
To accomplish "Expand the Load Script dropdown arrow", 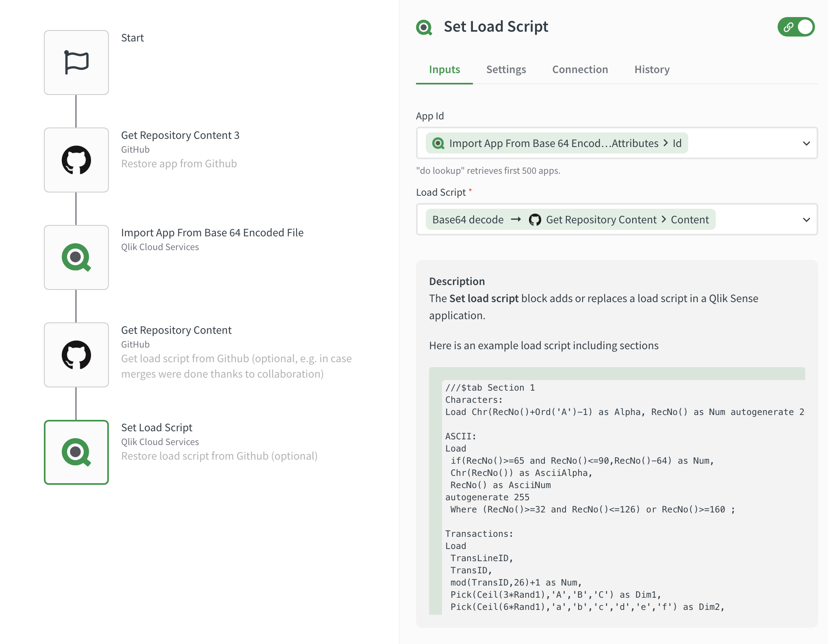I will click(x=806, y=220).
